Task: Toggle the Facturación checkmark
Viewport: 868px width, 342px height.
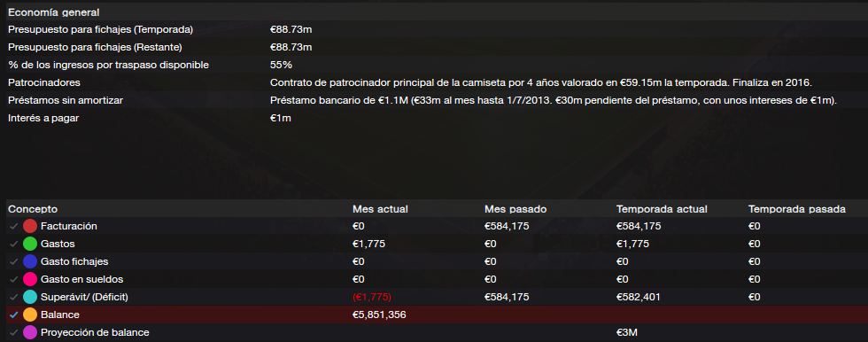Action: click(13, 226)
